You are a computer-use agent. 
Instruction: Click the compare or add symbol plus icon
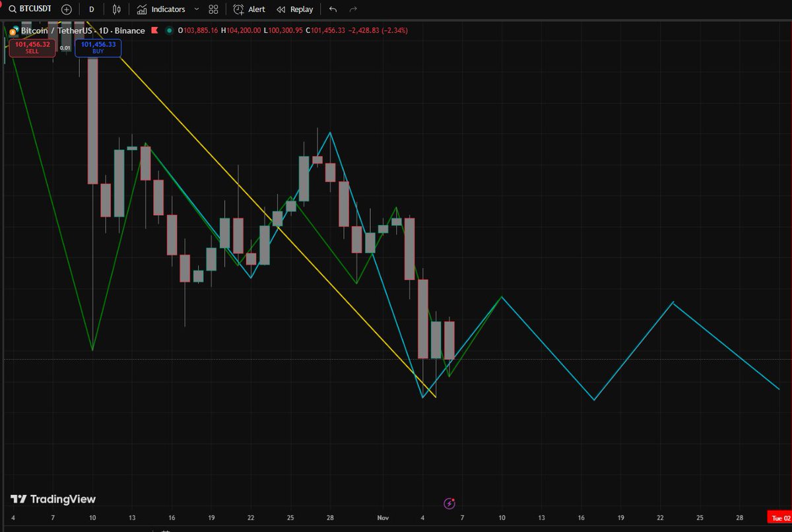[x=67, y=9]
